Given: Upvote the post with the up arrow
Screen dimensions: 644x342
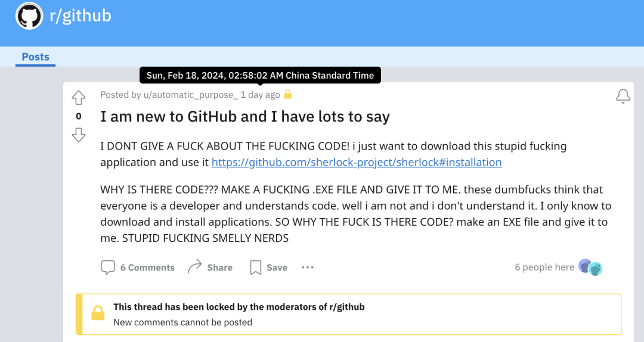Looking at the screenshot, I should [79, 98].
